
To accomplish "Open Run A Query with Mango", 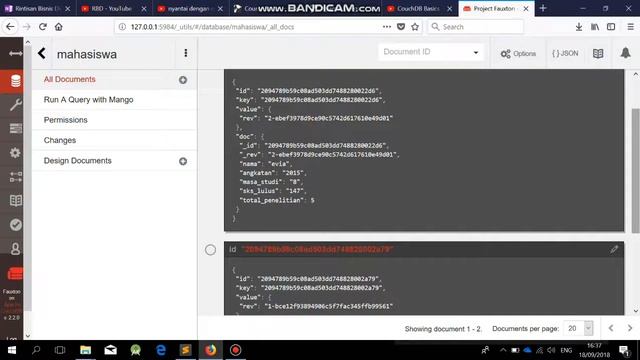I will tap(89, 100).
